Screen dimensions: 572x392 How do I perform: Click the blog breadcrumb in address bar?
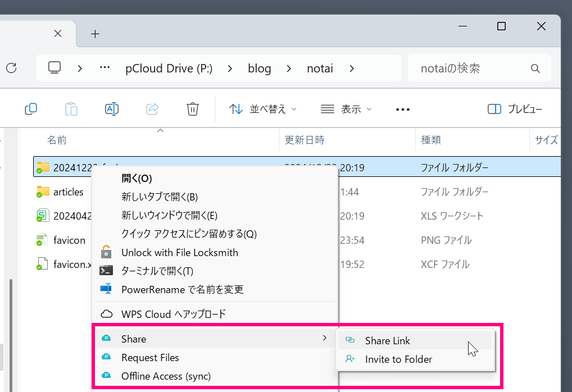coord(260,69)
